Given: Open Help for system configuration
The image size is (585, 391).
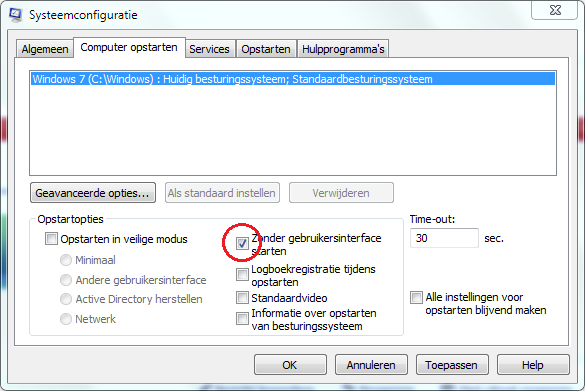Looking at the screenshot, I should tap(533, 365).
